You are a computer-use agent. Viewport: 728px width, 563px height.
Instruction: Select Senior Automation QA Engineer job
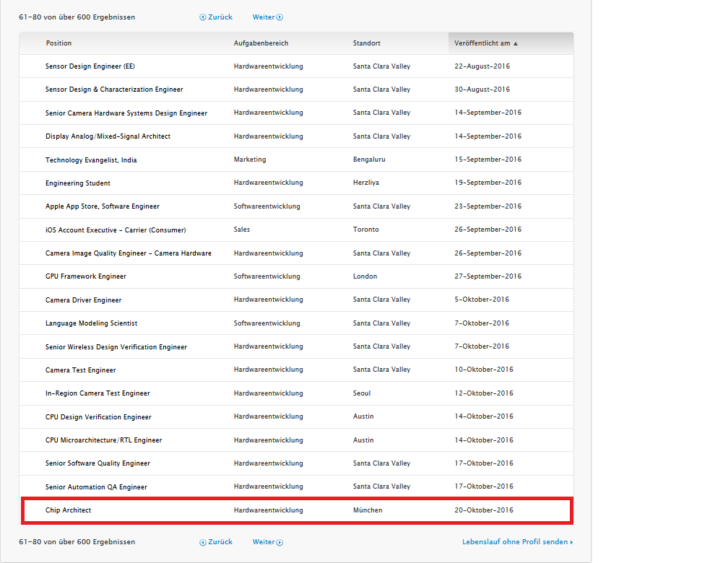pyautogui.click(x=96, y=487)
